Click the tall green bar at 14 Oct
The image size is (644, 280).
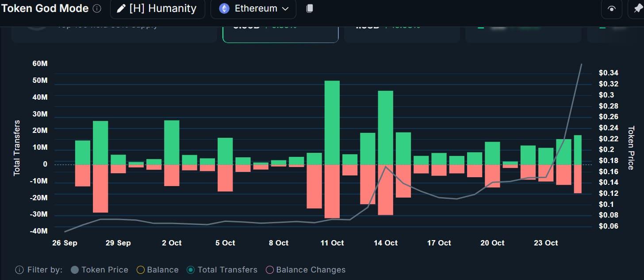click(x=386, y=128)
